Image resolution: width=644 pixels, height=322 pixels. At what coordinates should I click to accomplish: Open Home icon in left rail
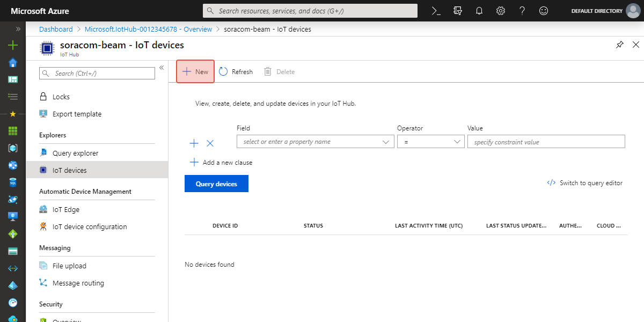point(13,63)
